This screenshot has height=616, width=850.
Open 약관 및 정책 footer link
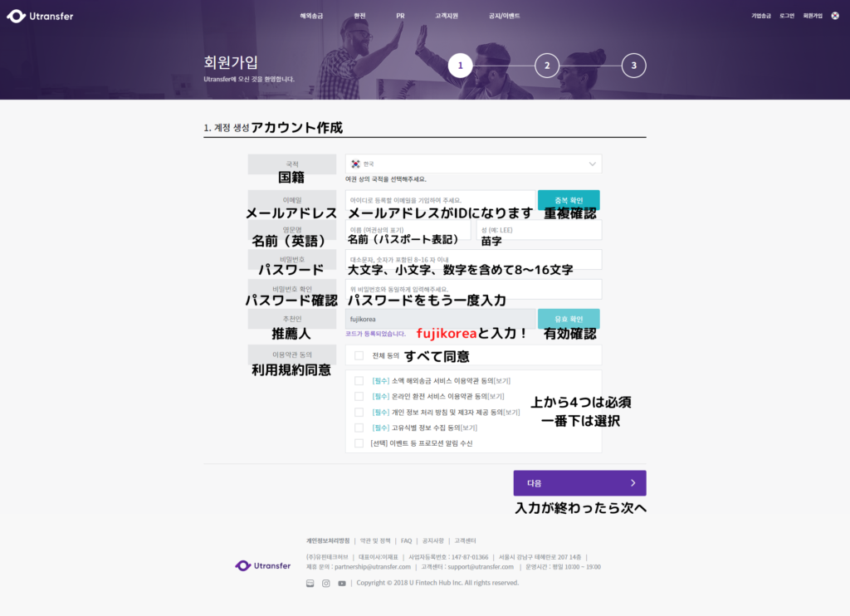[375, 540]
